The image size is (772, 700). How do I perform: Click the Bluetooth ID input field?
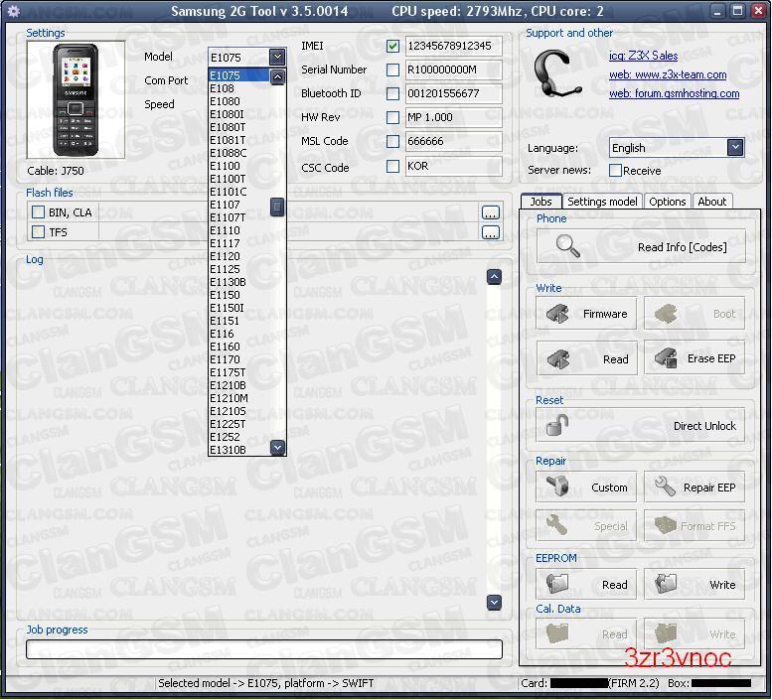coord(453,93)
